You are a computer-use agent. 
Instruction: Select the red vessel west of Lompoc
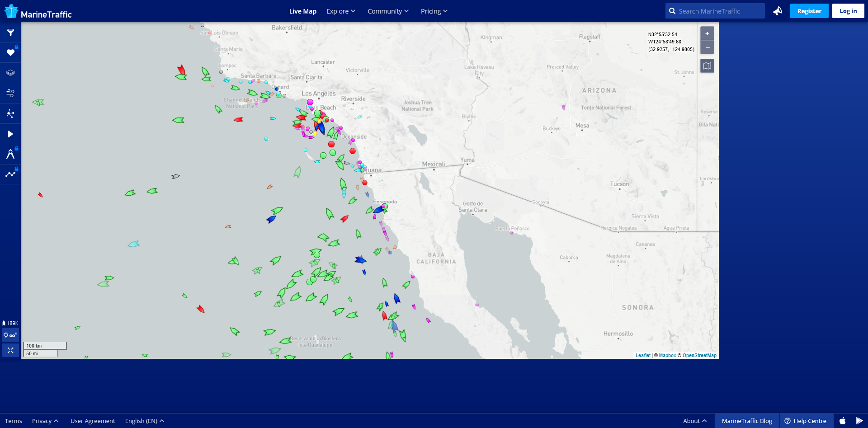(x=181, y=70)
